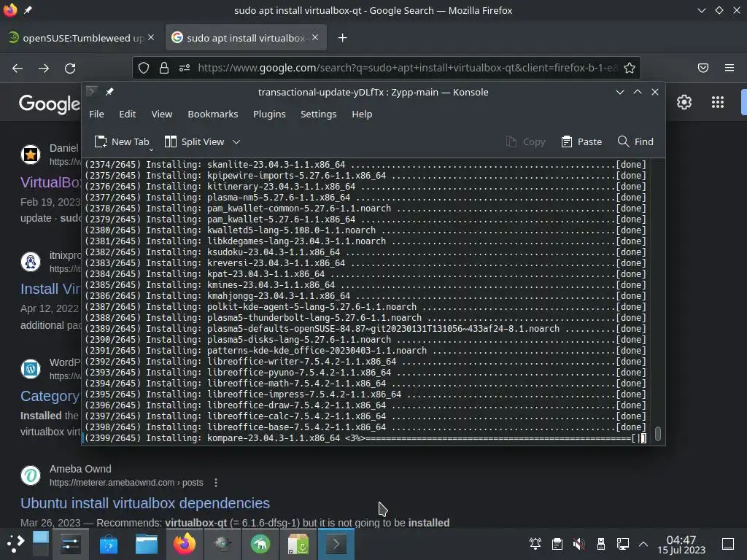
Task: Click the site permissions icon in the address bar
Action: click(185, 68)
